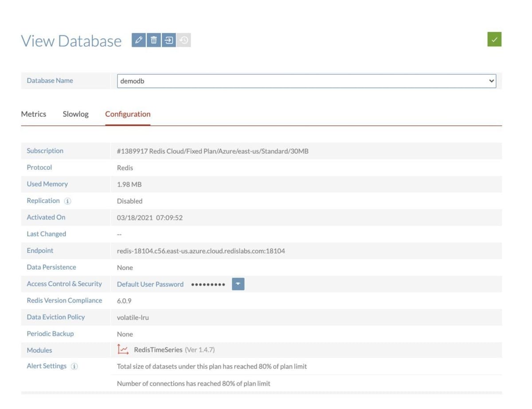Click the grayed-out restore history icon

[184, 39]
